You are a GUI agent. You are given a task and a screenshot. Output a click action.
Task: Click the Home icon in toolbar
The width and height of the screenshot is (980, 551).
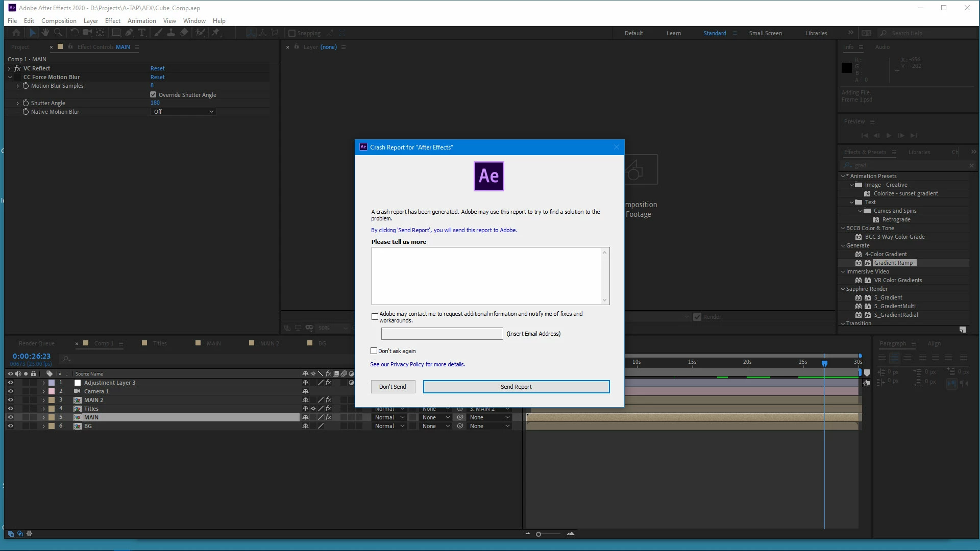16,33
